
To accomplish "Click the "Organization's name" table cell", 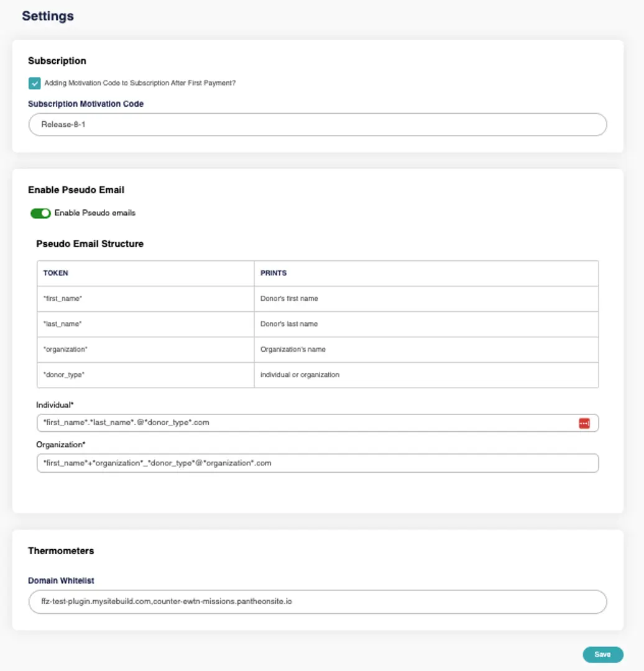I will coord(293,349).
